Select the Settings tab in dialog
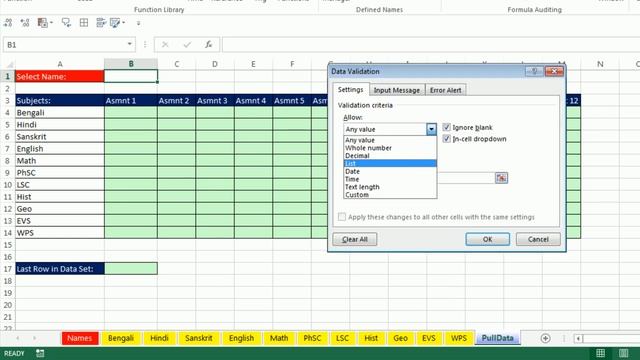The height and width of the screenshot is (360, 640). (x=350, y=89)
